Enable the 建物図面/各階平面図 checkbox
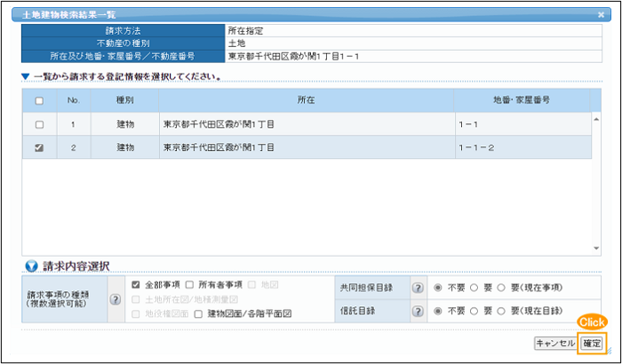Viewport: 622px width, 364px height. [199, 313]
